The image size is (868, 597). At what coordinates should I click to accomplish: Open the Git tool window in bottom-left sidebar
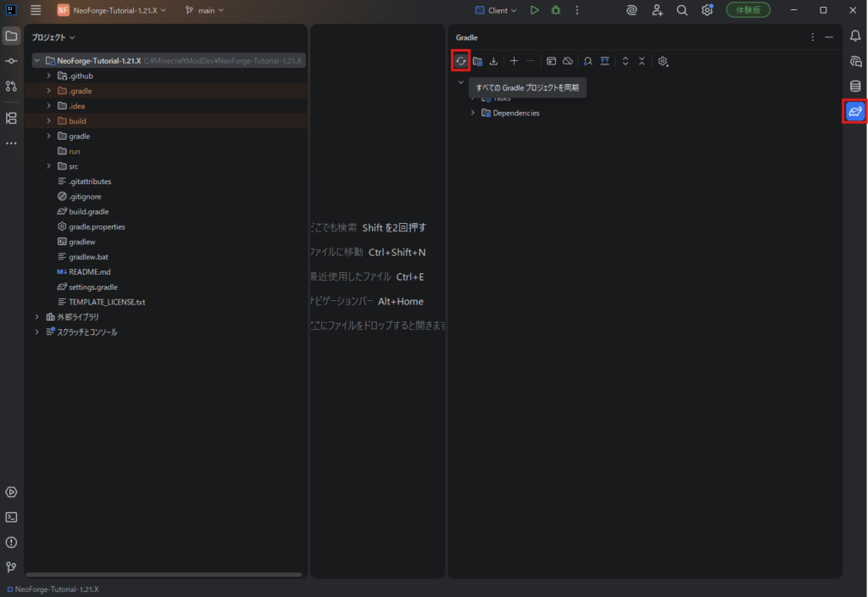[x=11, y=566]
